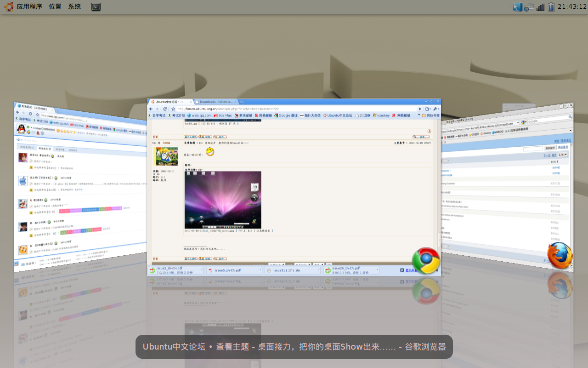Open the 网易相册 bookmark in Chrome
The image size is (588, 368).
(401, 115)
